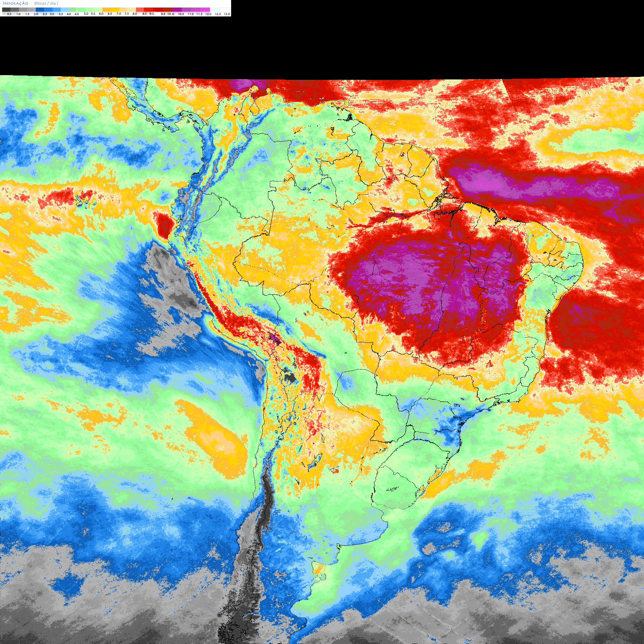Select the darkest gray legend swatch
Viewport: 644px width, 644px height.
pos(6,10)
